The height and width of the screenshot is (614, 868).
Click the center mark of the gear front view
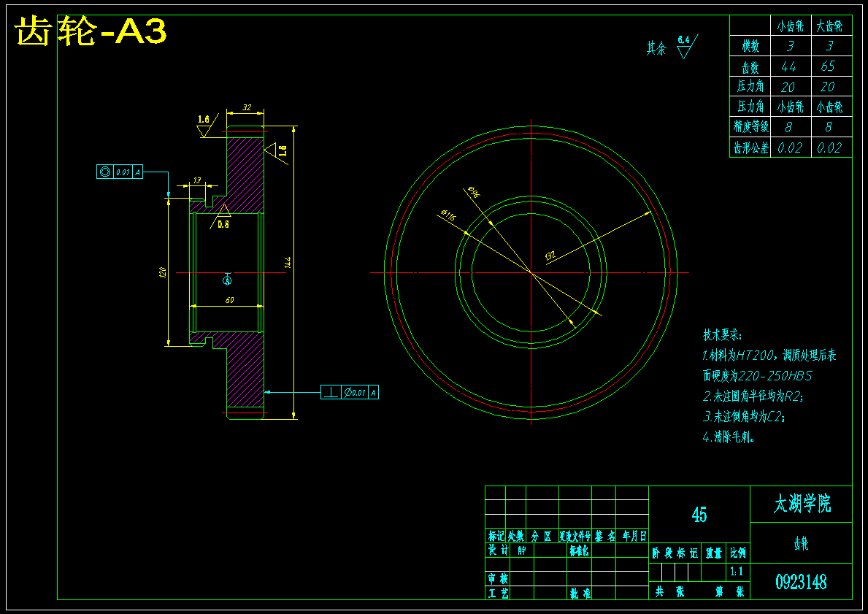(531, 272)
